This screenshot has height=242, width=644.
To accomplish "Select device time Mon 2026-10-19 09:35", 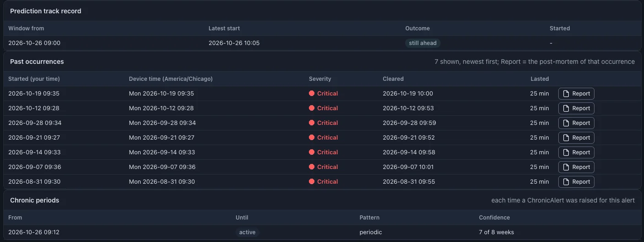I will (x=161, y=94).
